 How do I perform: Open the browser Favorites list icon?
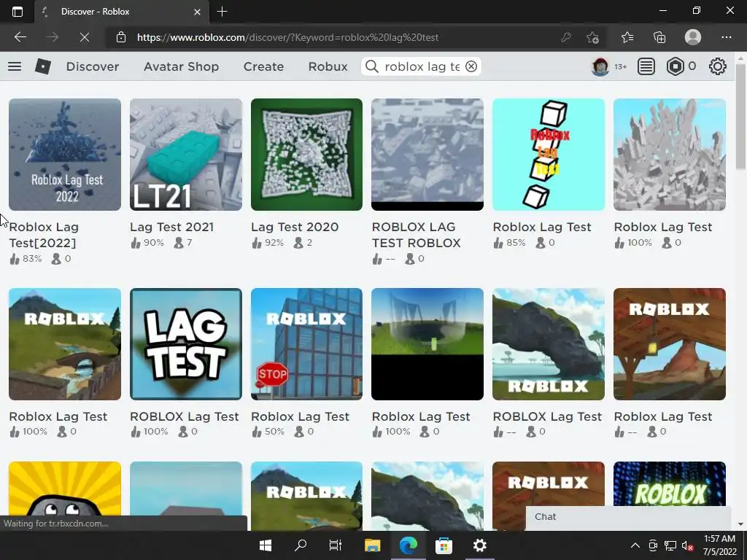627,37
